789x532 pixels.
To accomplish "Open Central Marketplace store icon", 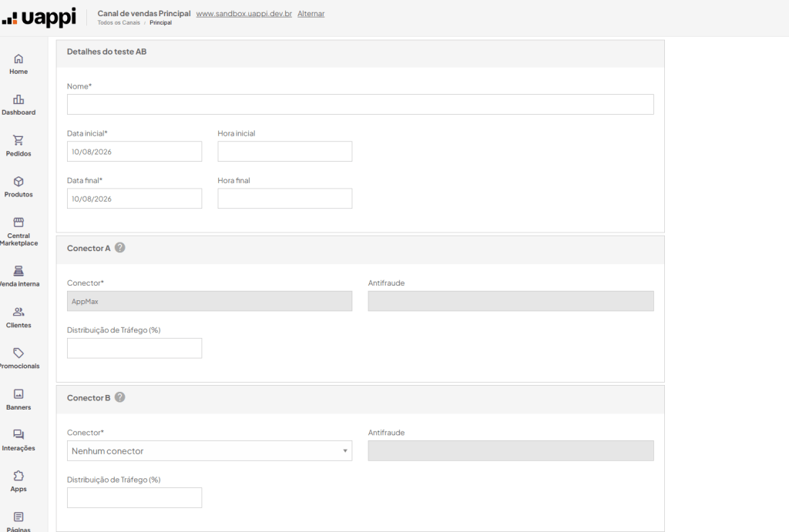I will point(18,223).
